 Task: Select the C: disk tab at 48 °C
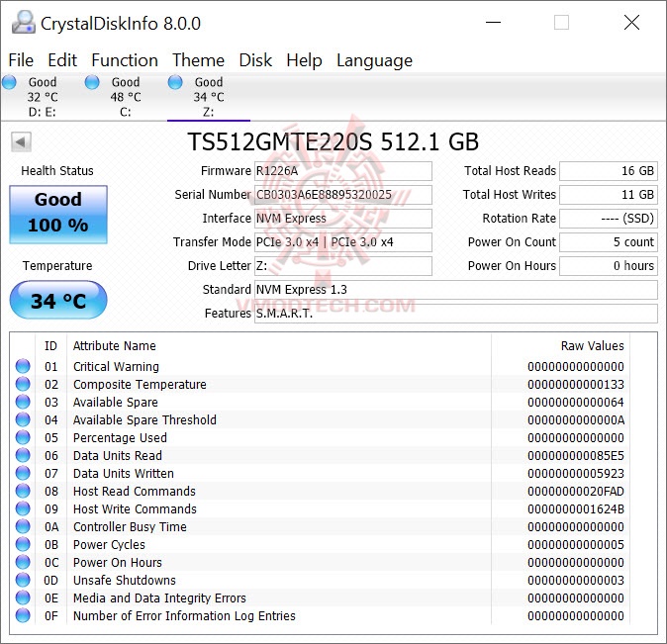pyautogui.click(x=126, y=97)
